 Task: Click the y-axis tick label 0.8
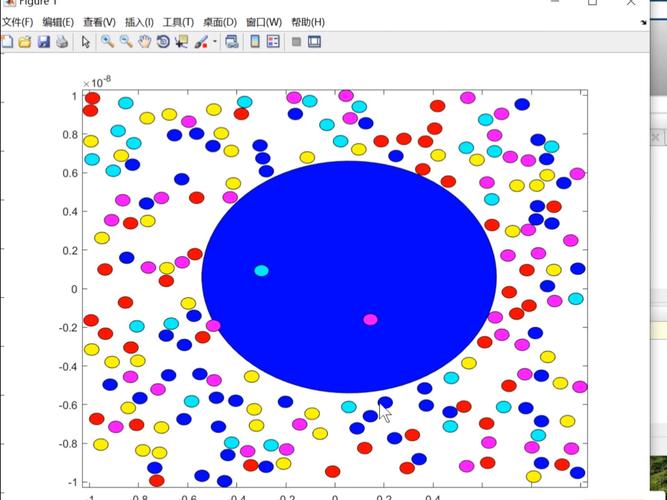pos(71,134)
